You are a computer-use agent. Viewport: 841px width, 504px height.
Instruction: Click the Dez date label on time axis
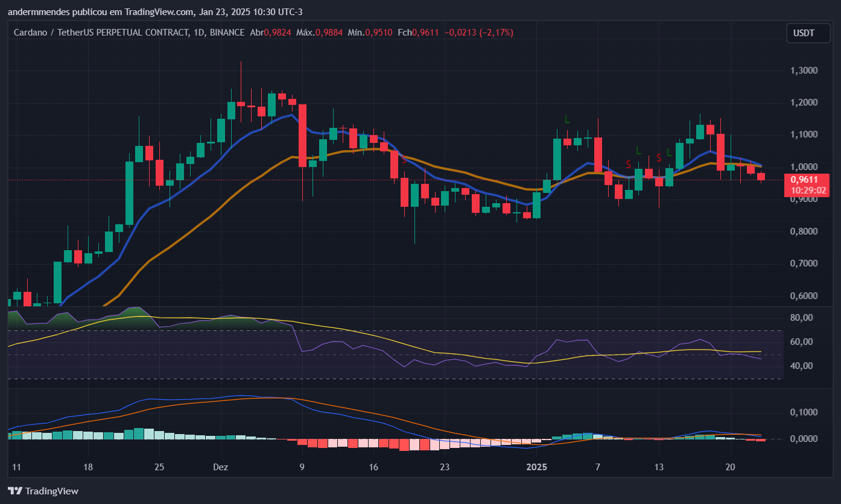pos(220,467)
